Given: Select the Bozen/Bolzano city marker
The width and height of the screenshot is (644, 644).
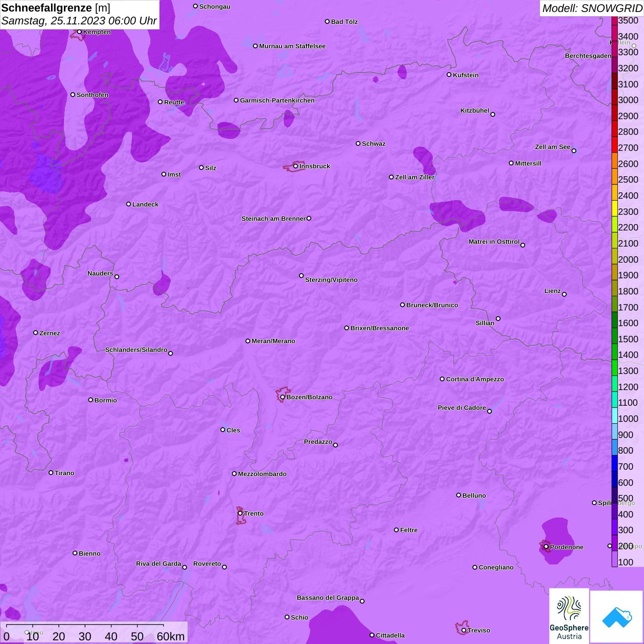Looking at the screenshot, I should pyautogui.click(x=282, y=397).
